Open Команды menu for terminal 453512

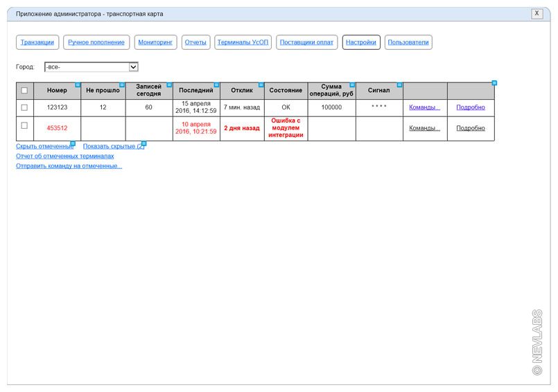coord(424,128)
